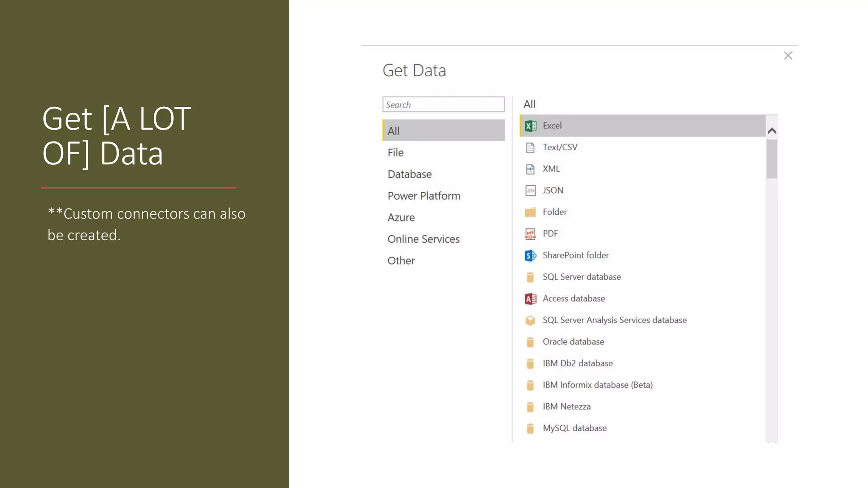
Task: Click the Text/CSV file icon
Action: 530,147
